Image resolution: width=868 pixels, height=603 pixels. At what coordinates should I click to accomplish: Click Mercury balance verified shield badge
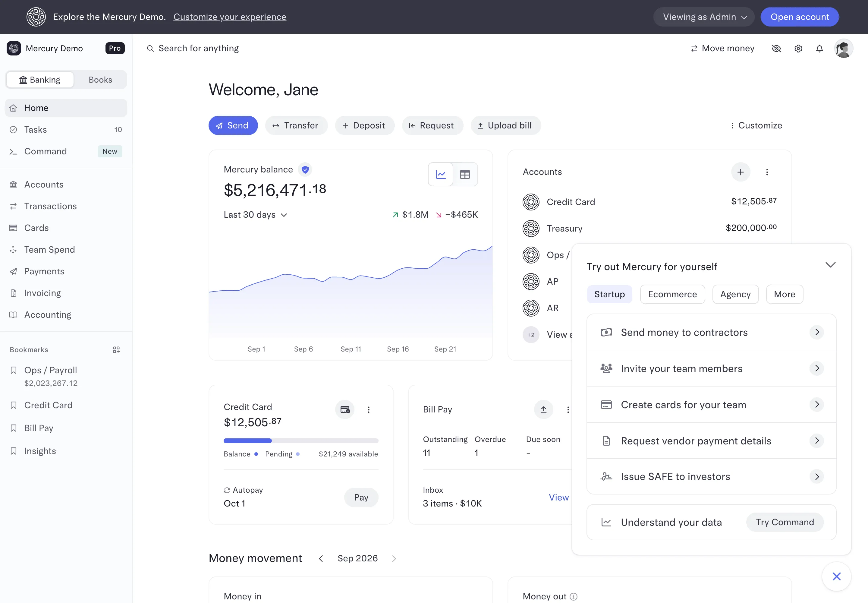(x=305, y=170)
